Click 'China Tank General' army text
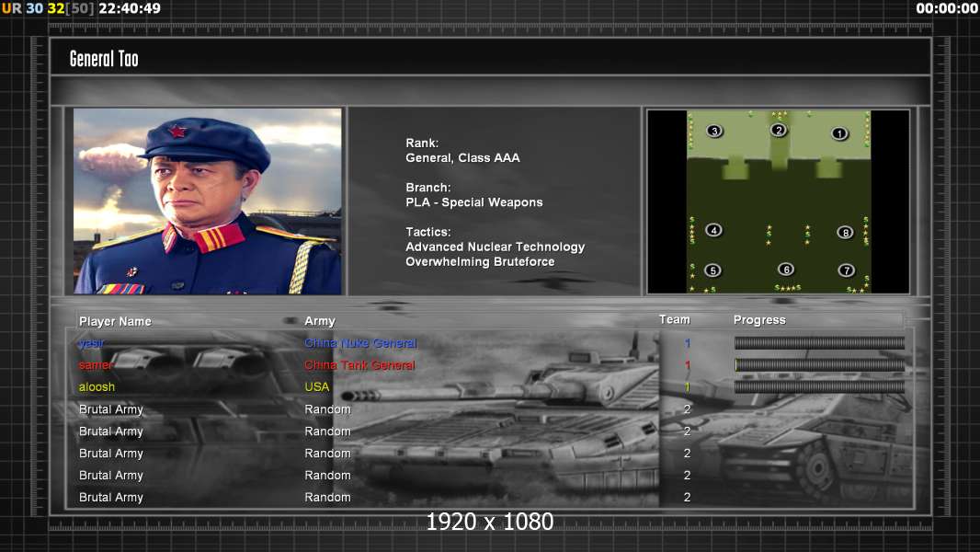 359,365
